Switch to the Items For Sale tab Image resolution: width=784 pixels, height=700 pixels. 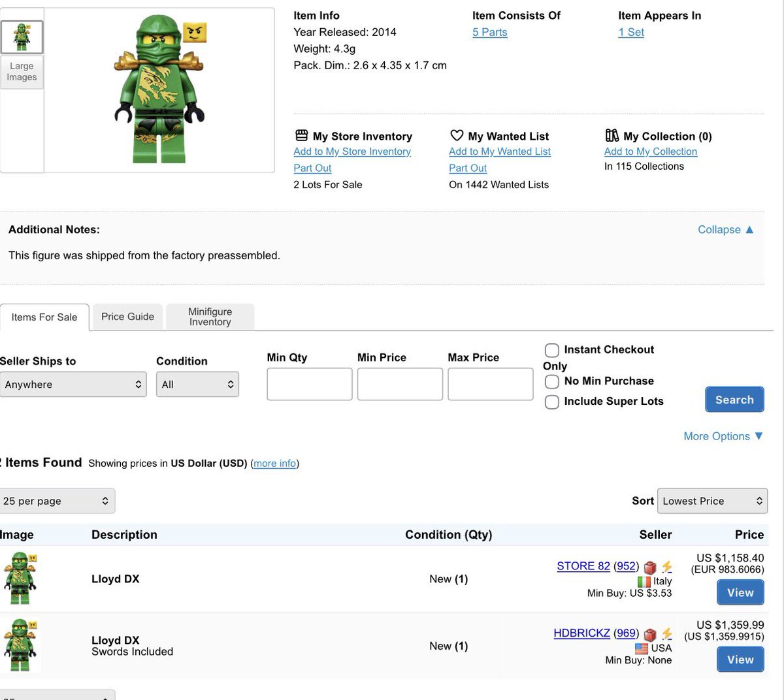(x=44, y=317)
